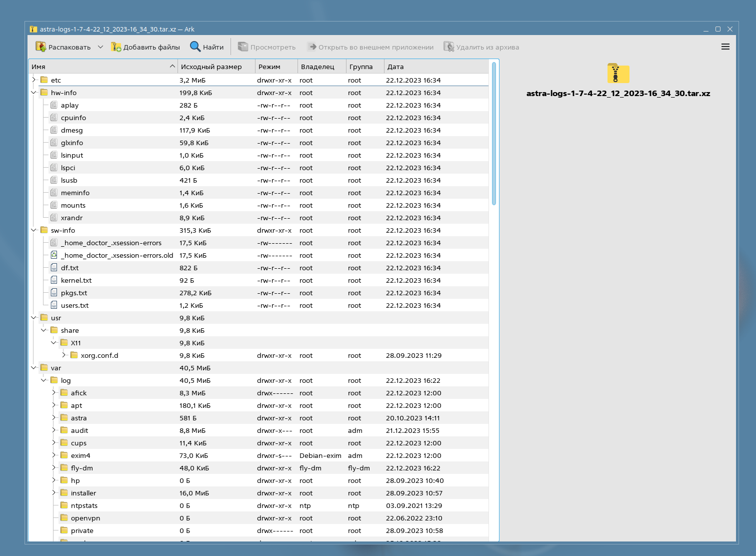756x556 pixels.
Task: Sort by Дата column header
Action: pyautogui.click(x=436, y=67)
